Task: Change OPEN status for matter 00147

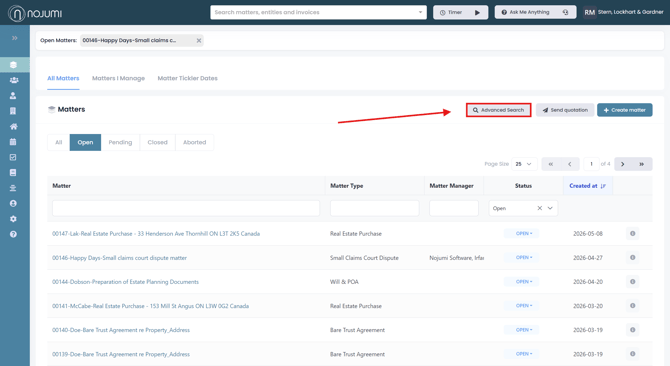Action: pyautogui.click(x=521, y=234)
